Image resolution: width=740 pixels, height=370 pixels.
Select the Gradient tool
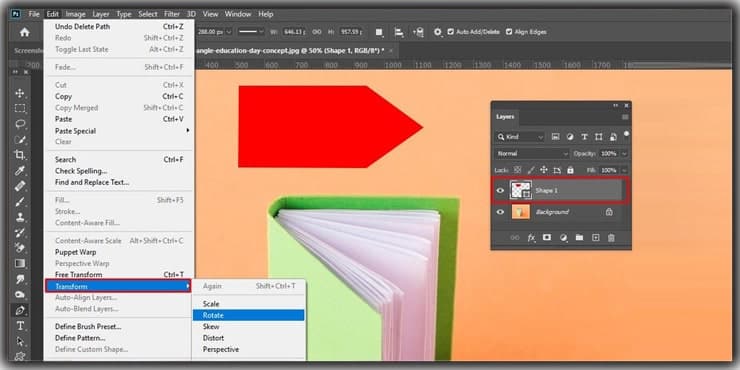tap(20, 263)
